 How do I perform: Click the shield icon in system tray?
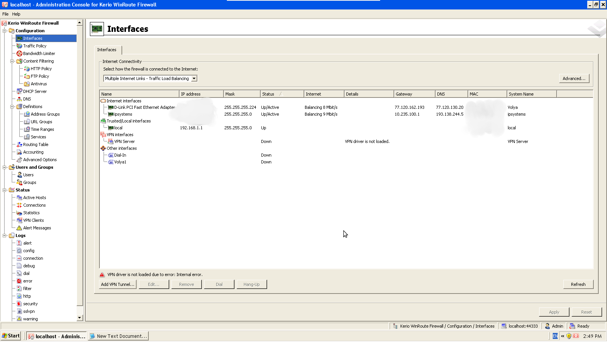(x=569, y=336)
